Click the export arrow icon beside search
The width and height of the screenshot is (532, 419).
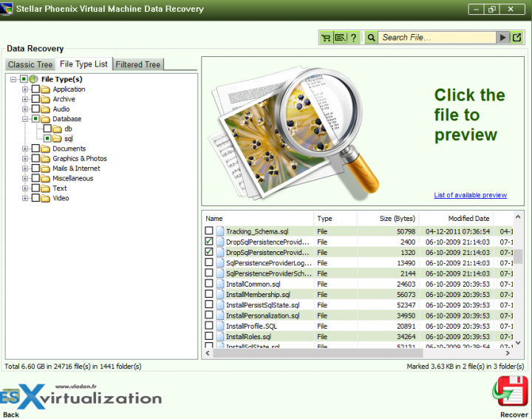point(516,38)
